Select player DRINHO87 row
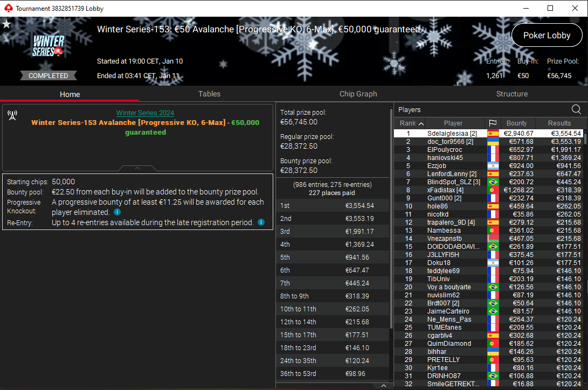 point(489,376)
